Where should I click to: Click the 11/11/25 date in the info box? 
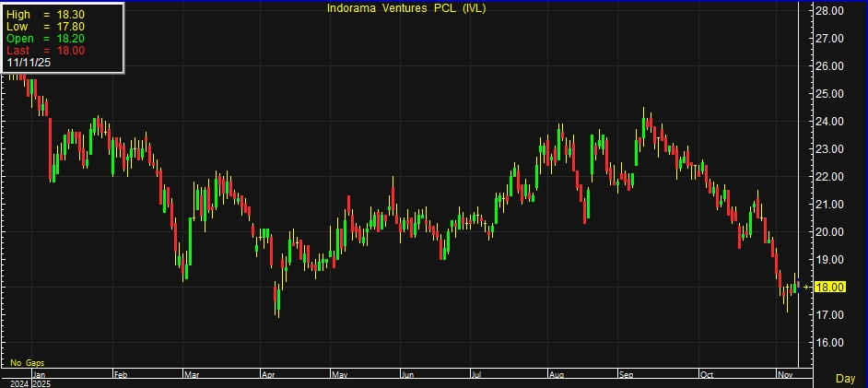29,63
